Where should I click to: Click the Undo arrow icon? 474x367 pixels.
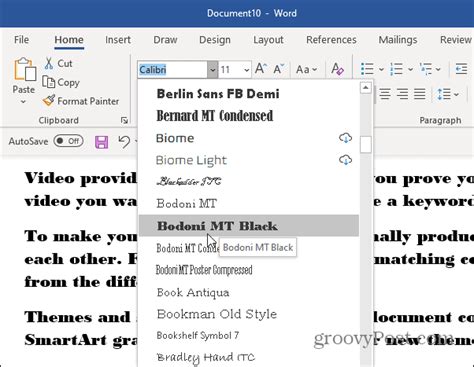pyautogui.click(x=124, y=142)
